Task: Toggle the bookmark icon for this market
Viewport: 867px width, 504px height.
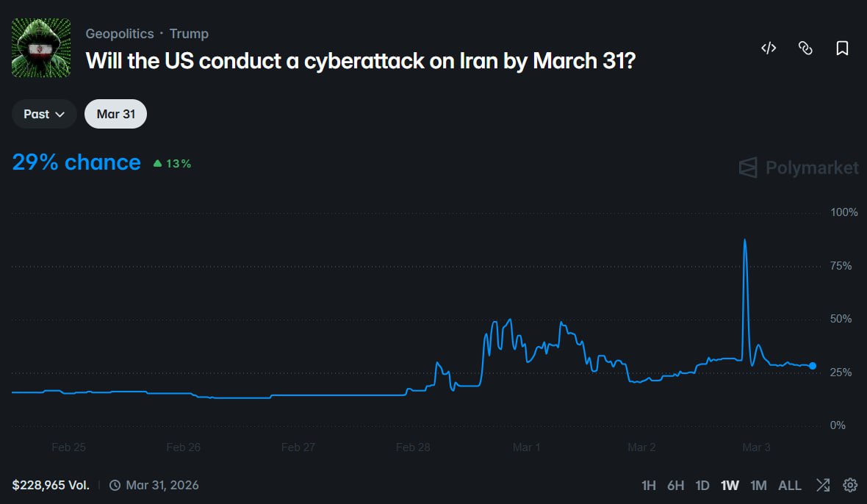Action: tap(842, 47)
